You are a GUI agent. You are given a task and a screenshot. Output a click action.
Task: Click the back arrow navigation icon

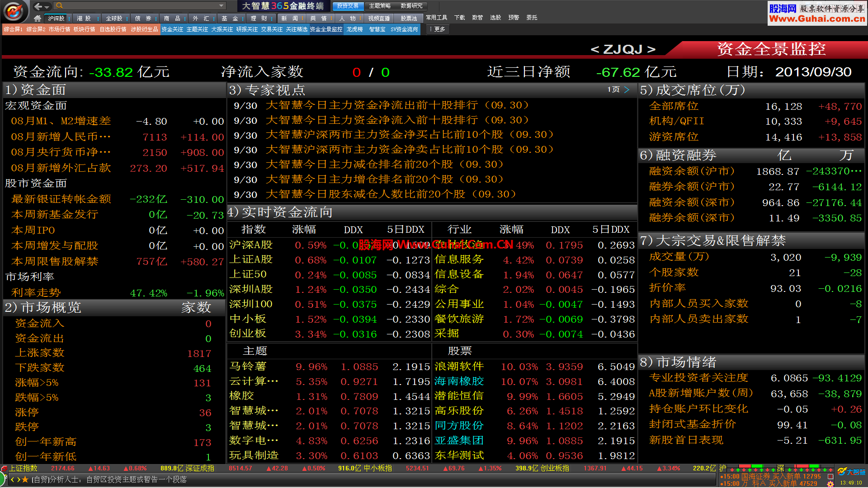tap(38, 6)
